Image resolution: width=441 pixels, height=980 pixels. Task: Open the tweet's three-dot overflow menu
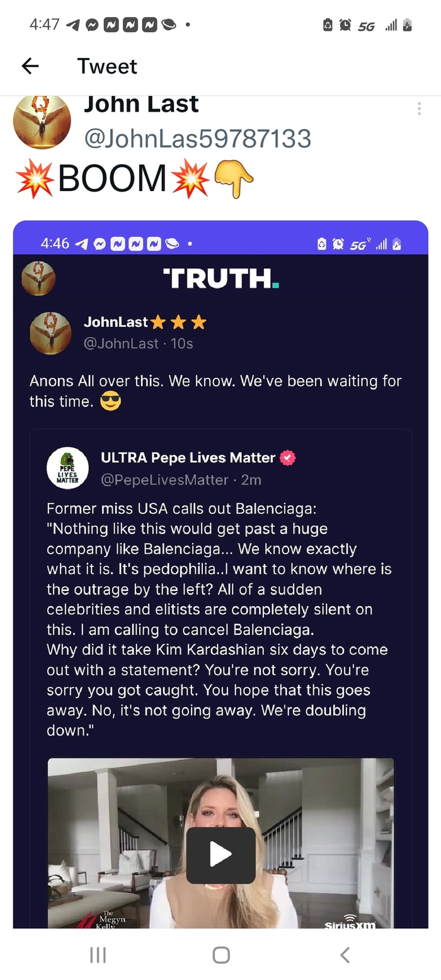click(419, 108)
